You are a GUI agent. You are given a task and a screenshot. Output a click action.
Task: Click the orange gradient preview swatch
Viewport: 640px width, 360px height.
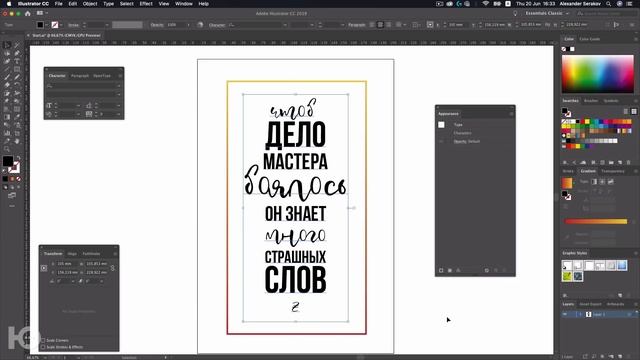[x=567, y=183]
